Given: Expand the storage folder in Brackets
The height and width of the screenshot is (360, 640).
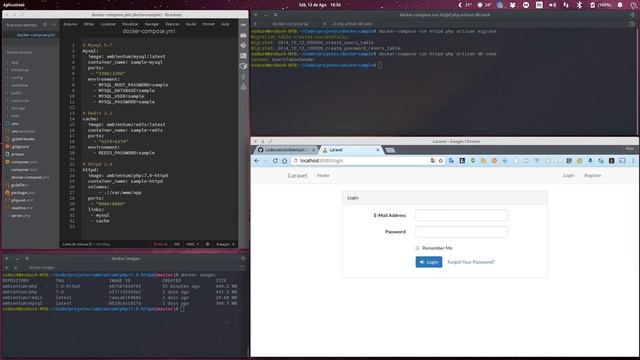Looking at the screenshot, I should pos(18,109).
